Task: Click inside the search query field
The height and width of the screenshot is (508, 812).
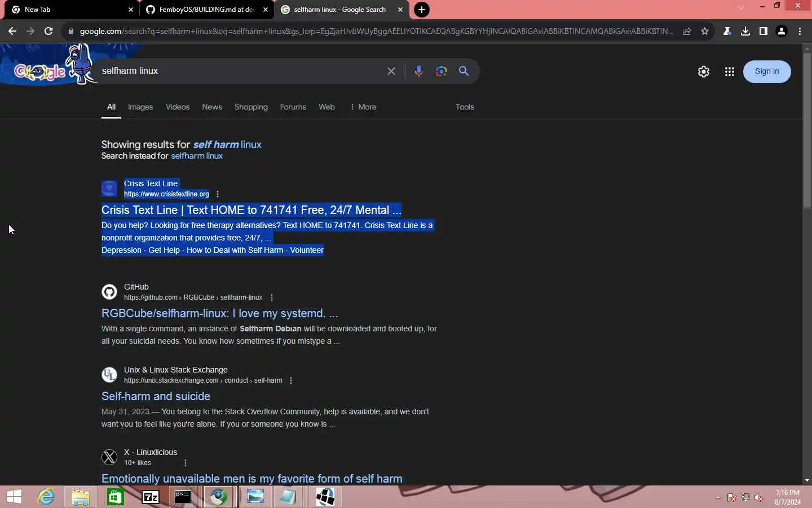Action: click(240, 71)
